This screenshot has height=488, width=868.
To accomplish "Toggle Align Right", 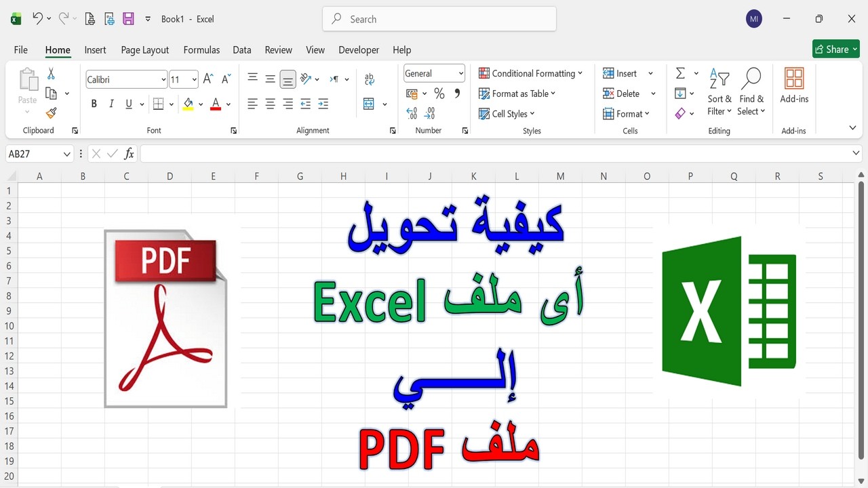I will coord(288,104).
